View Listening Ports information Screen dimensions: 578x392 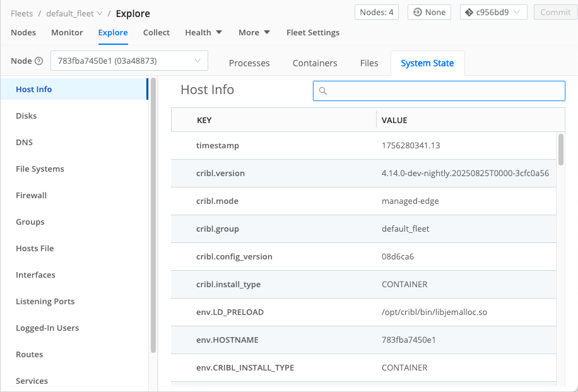[x=45, y=301]
